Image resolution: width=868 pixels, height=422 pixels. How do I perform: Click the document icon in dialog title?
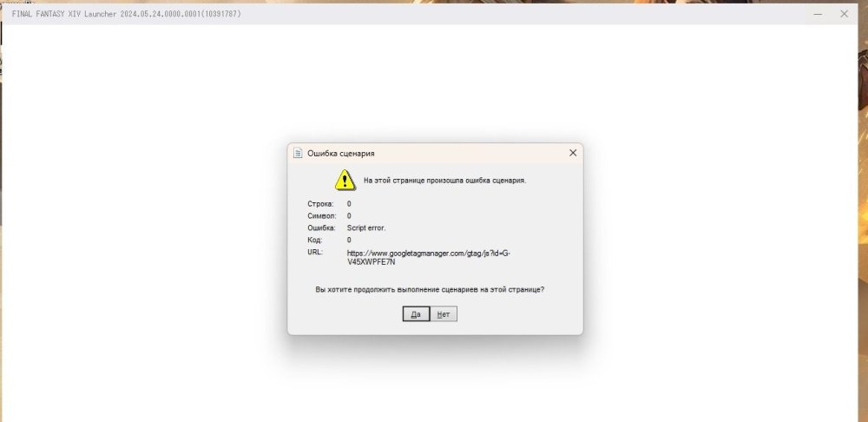298,153
